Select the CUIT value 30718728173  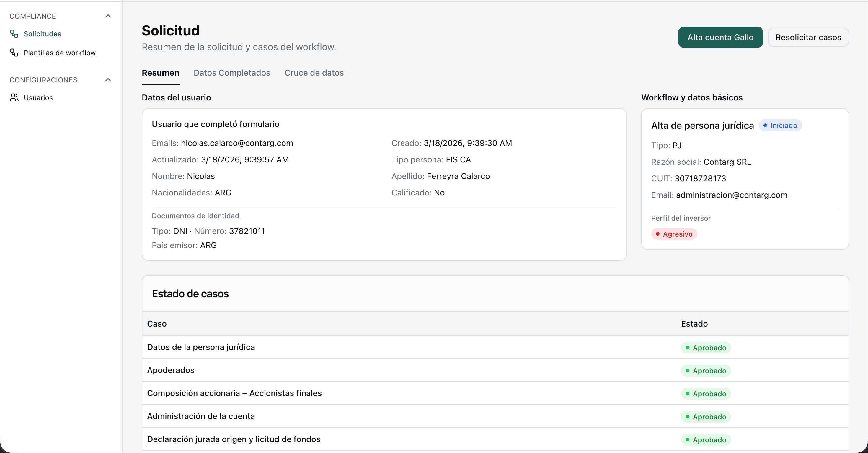click(x=701, y=178)
